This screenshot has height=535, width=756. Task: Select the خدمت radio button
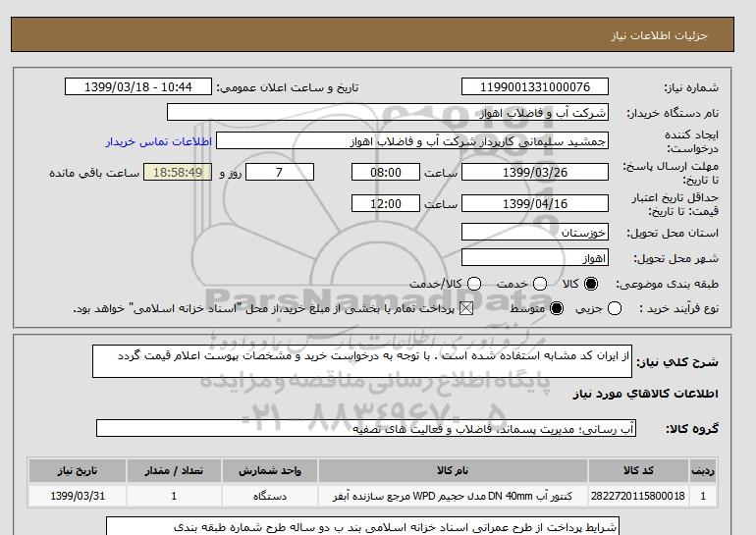click(540, 284)
